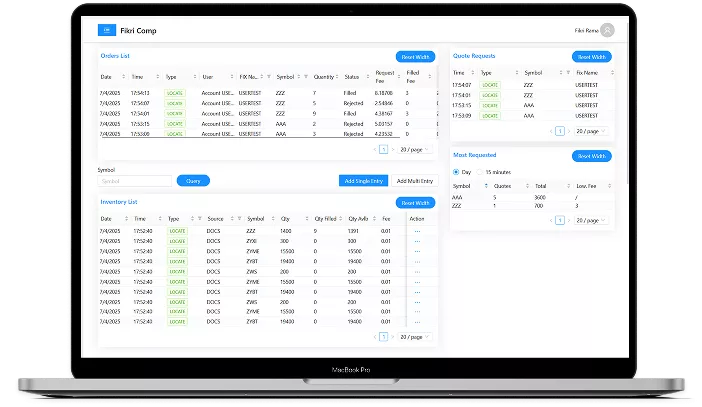Sort Inventory List by Symbol column
Image resolution: width=702 pixels, height=407 pixels.
[273, 218]
